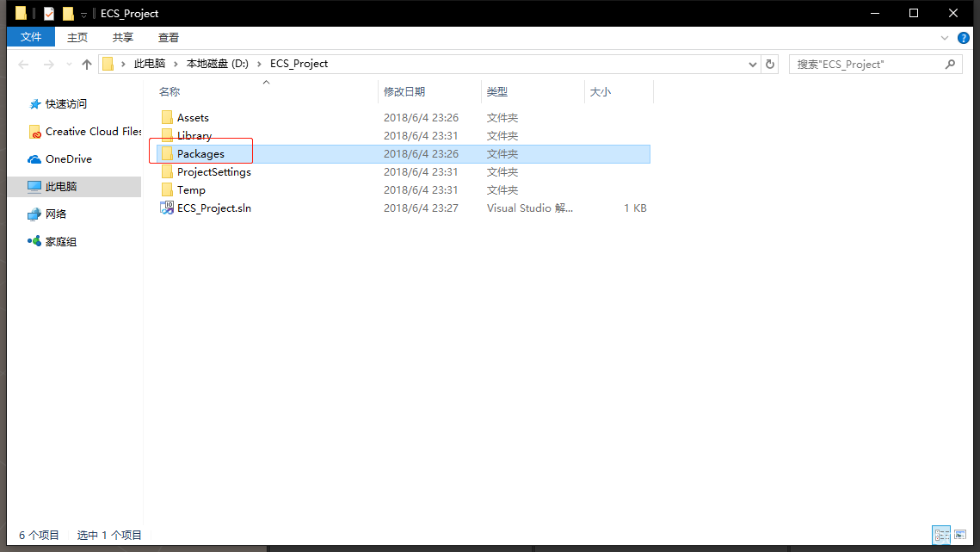This screenshot has height=552, width=980.
Task: Open the quick access toolbar dropdown
Action: point(83,15)
